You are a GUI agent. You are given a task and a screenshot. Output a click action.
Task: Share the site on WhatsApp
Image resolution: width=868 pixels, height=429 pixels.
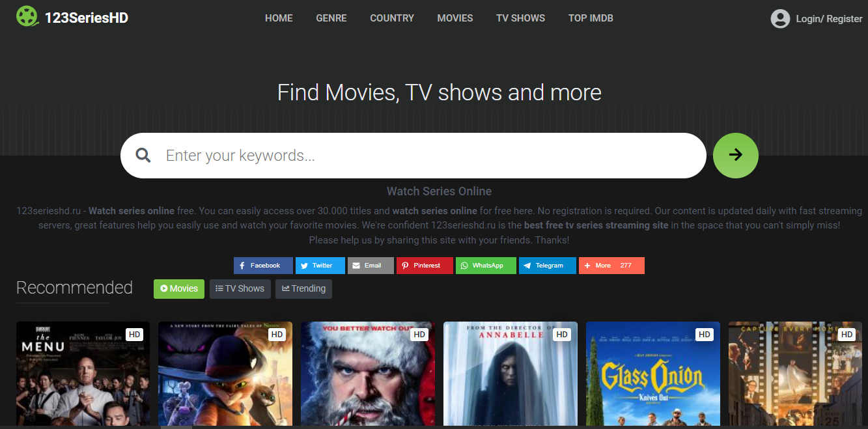[486, 266]
